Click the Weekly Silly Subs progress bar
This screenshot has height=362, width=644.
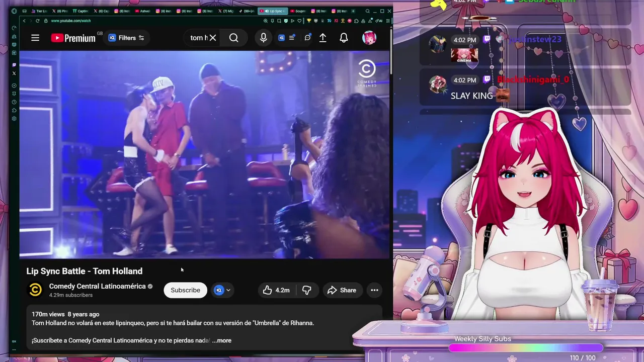pyautogui.click(x=526, y=347)
